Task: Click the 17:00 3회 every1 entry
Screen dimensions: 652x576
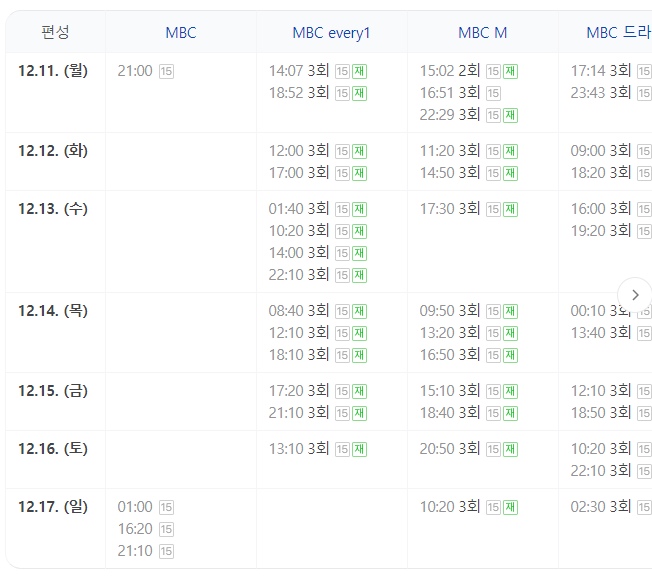Action: coord(299,173)
